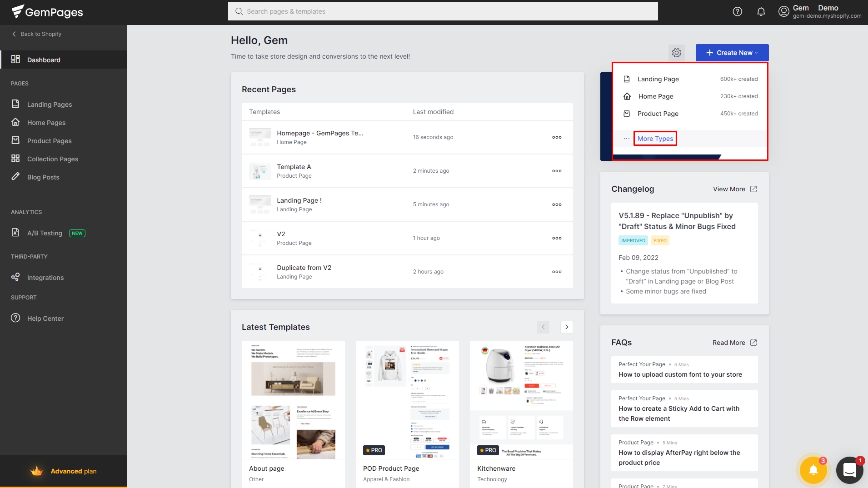Click the gem-demo.myshopify.com store name
The image size is (868, 488).
click(827, 16)
